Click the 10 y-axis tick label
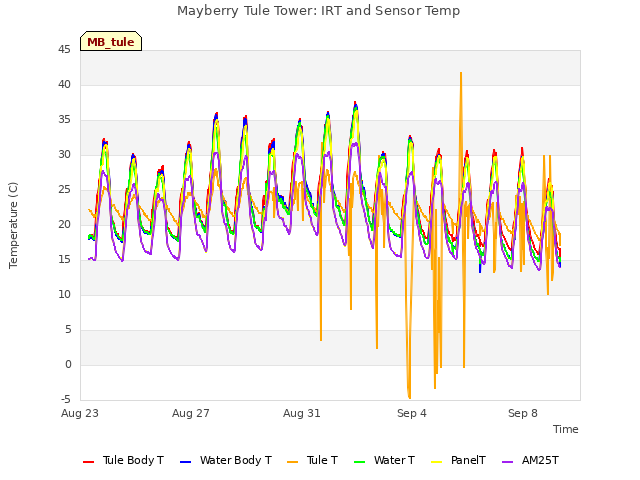Image resolution: width=640 pixels, height=480 pixels. tap(64, 295)
